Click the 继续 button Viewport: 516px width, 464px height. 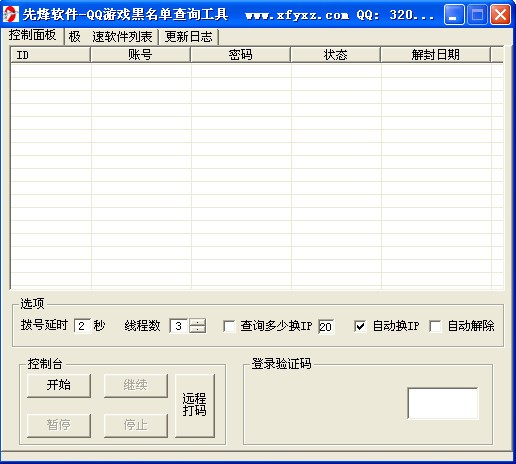(136, 385)
